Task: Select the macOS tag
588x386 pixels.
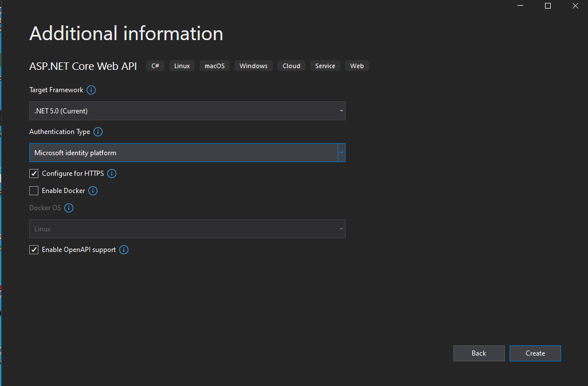Action: coord(215,66)
